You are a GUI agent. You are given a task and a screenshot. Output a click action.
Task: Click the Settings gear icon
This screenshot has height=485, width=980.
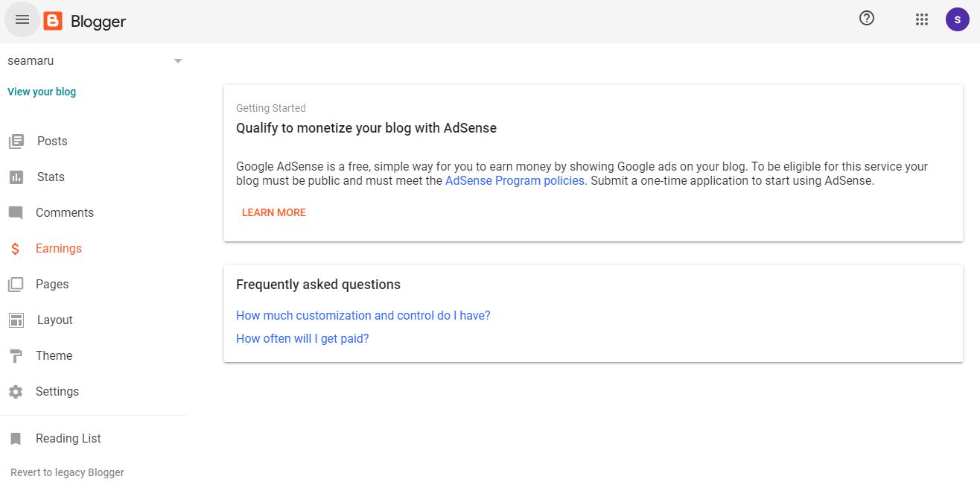coord(16,392)
